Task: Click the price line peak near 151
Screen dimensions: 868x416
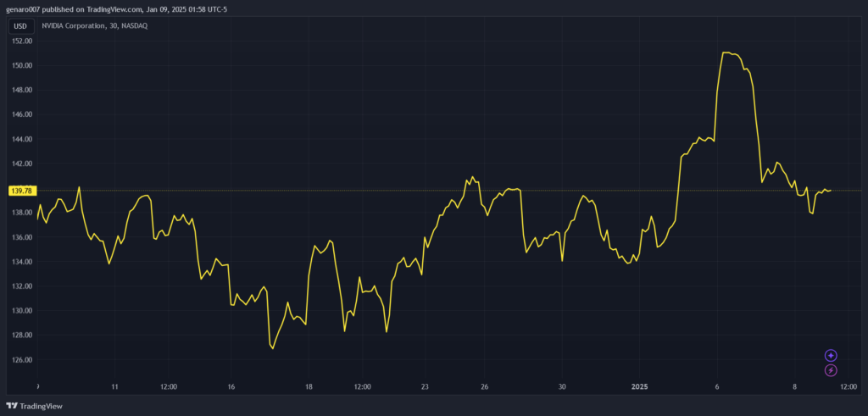Action: [726, 53]
